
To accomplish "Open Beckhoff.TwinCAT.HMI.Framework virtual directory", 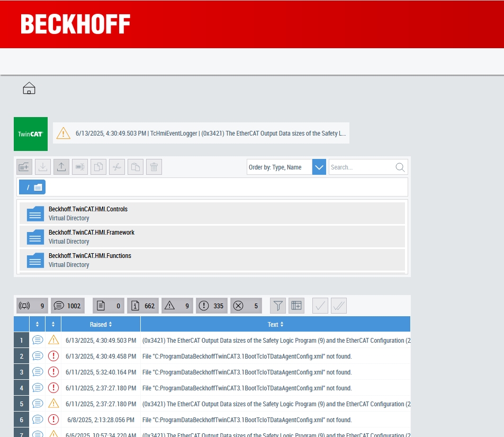I will [x=212, y=237].
